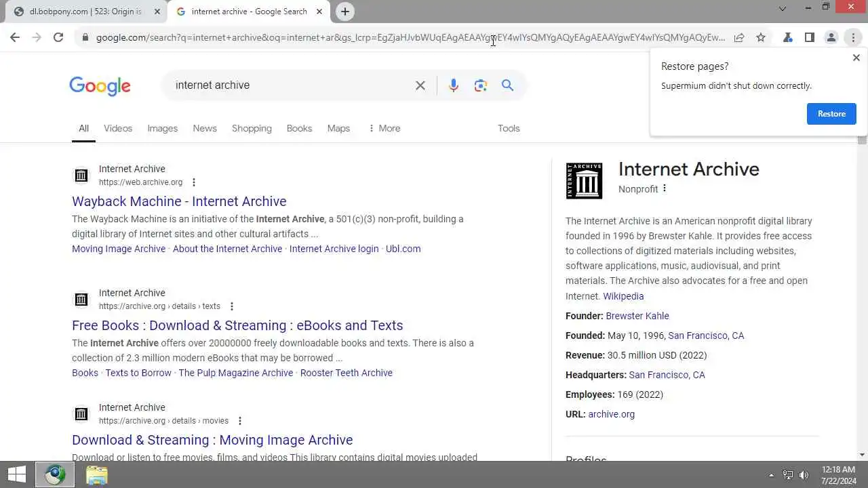Open the profile avatar menu

[831, 37]
